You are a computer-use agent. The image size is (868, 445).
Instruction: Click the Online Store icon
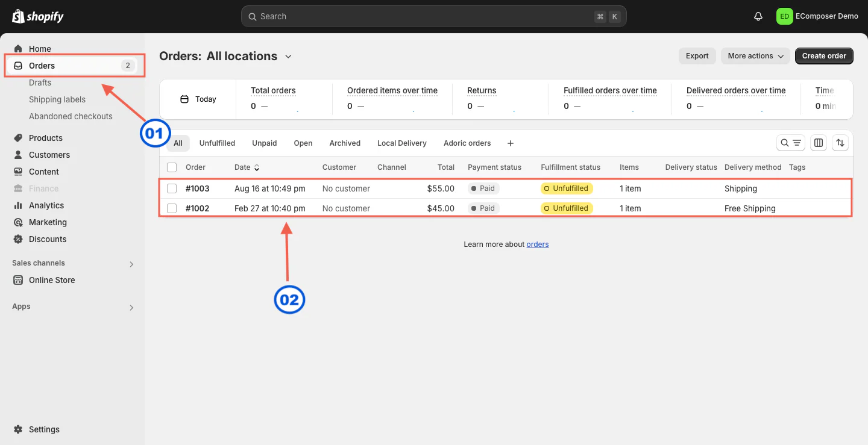click(x=18, y=280)
